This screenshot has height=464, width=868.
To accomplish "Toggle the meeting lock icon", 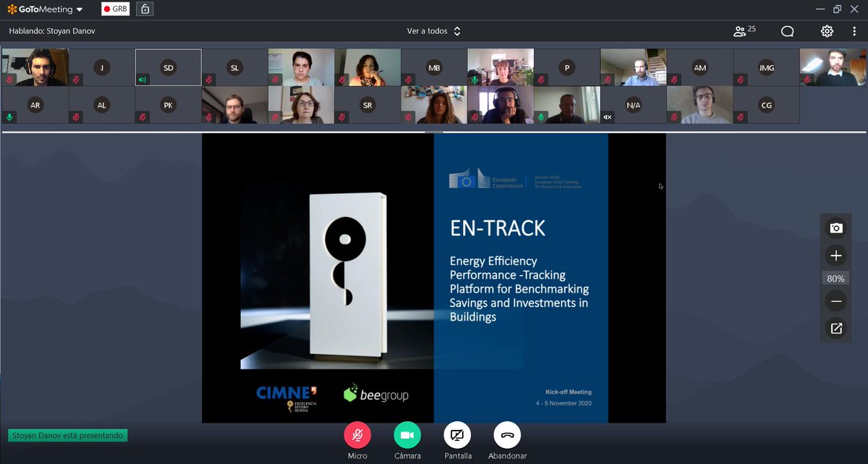I will coord(145,9).
